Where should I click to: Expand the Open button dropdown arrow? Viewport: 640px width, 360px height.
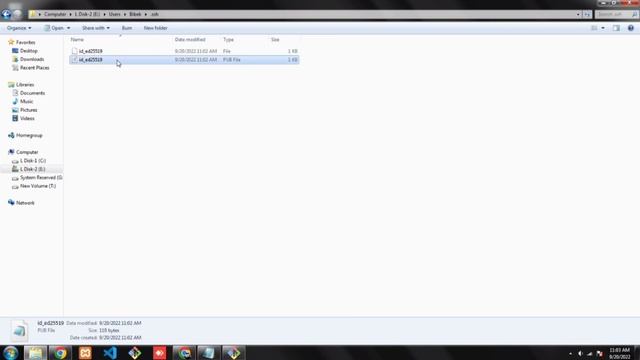68,28
